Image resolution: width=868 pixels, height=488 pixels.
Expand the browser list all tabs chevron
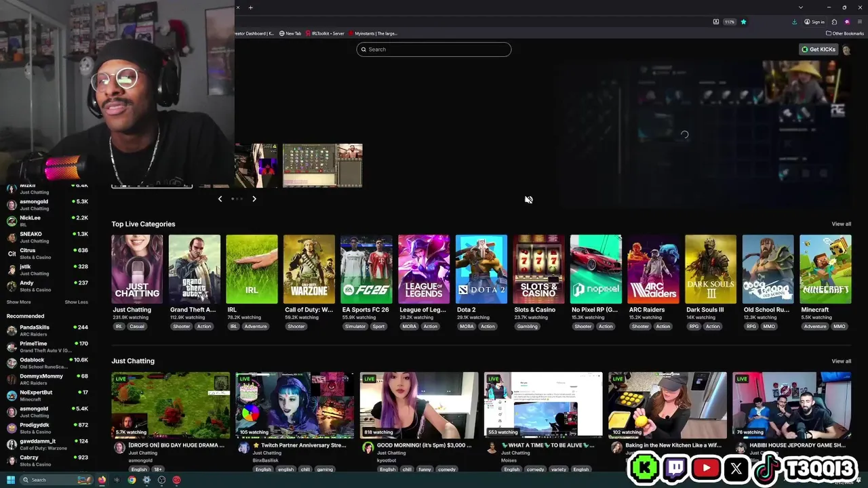(801, 7)
